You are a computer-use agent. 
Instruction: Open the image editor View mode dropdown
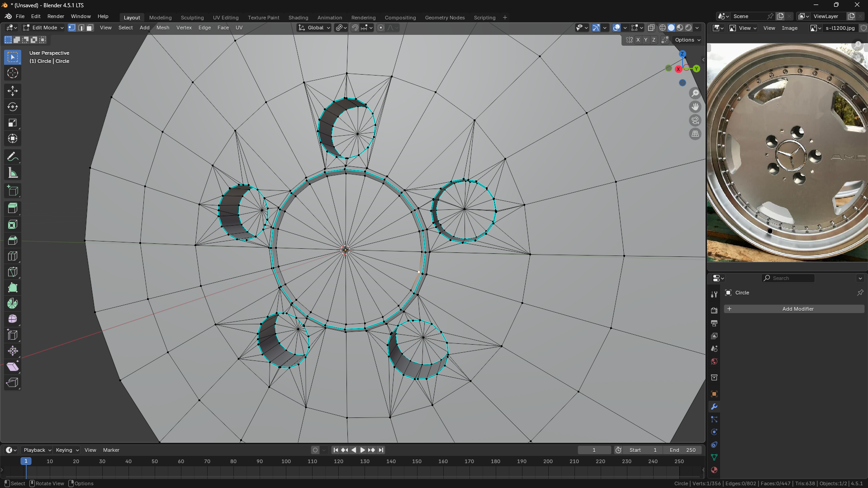[x=744, y=28]
